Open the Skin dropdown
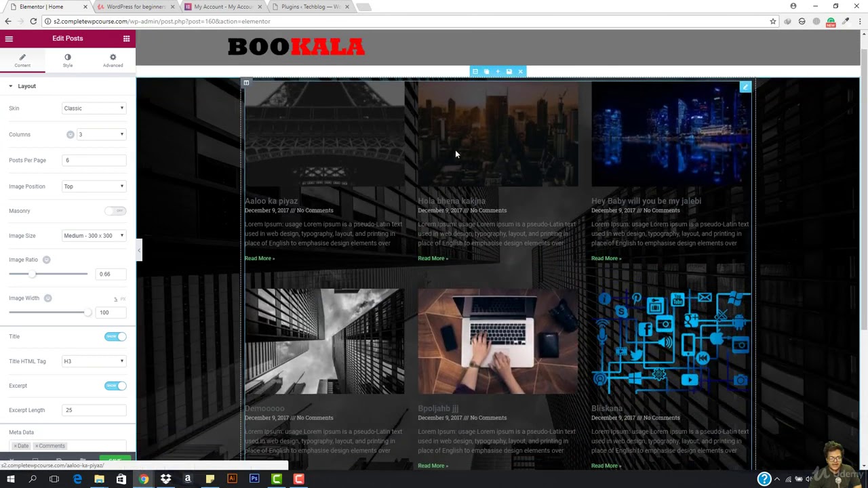The image size is (868, 488). pos(94,108)
